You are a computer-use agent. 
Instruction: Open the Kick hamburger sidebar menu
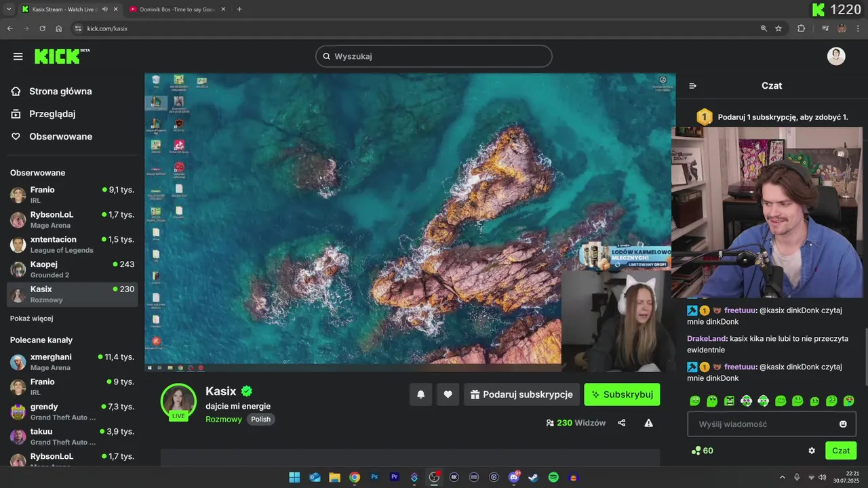point(18,56)
